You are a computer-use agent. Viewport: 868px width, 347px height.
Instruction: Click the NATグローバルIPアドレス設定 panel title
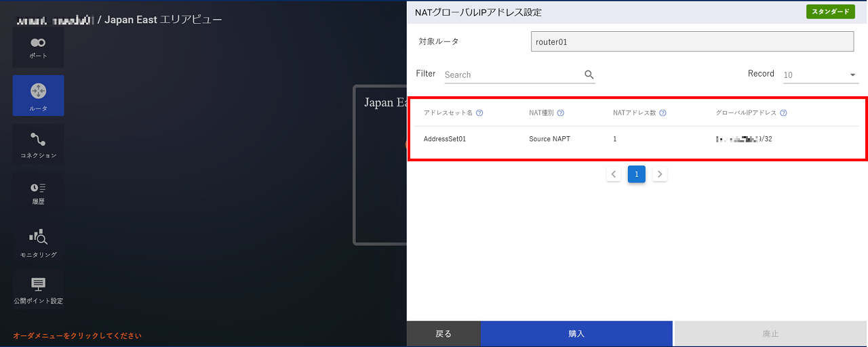coord(478,12)
